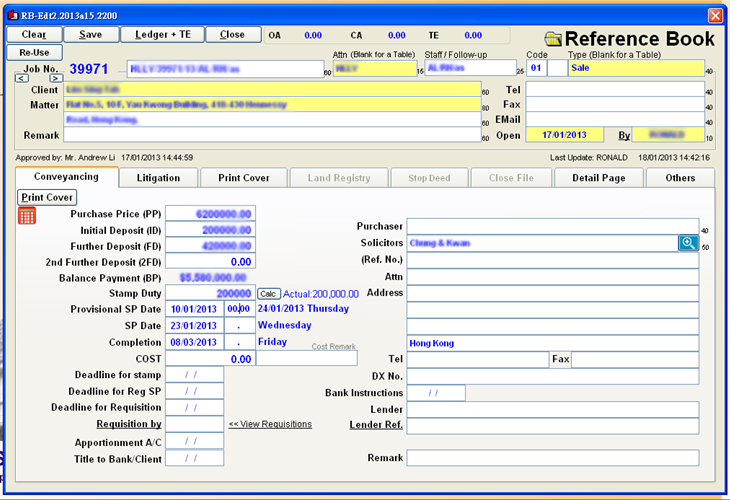
Task: Click the top Remark field below Matter
Action: 272,135
